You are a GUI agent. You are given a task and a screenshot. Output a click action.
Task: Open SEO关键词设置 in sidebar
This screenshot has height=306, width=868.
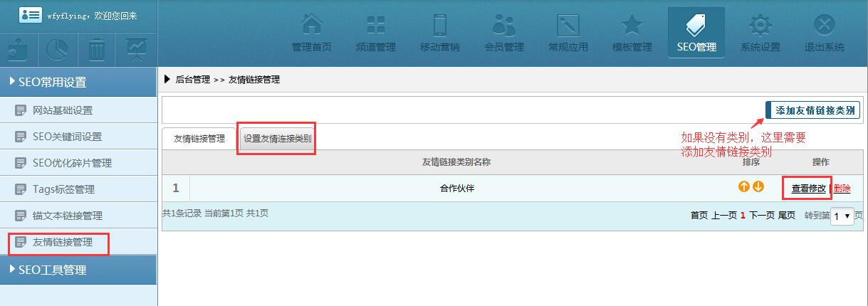tap(67, 137)
